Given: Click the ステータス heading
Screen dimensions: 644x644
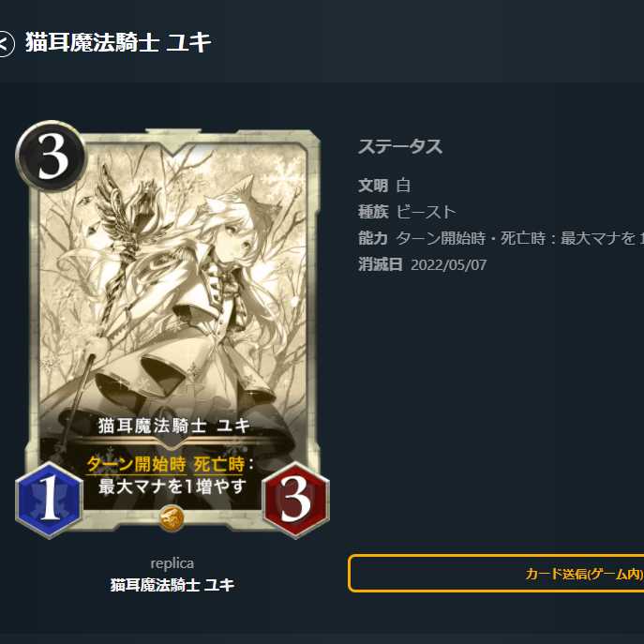Looking at the screenshot, I should 400,146.
